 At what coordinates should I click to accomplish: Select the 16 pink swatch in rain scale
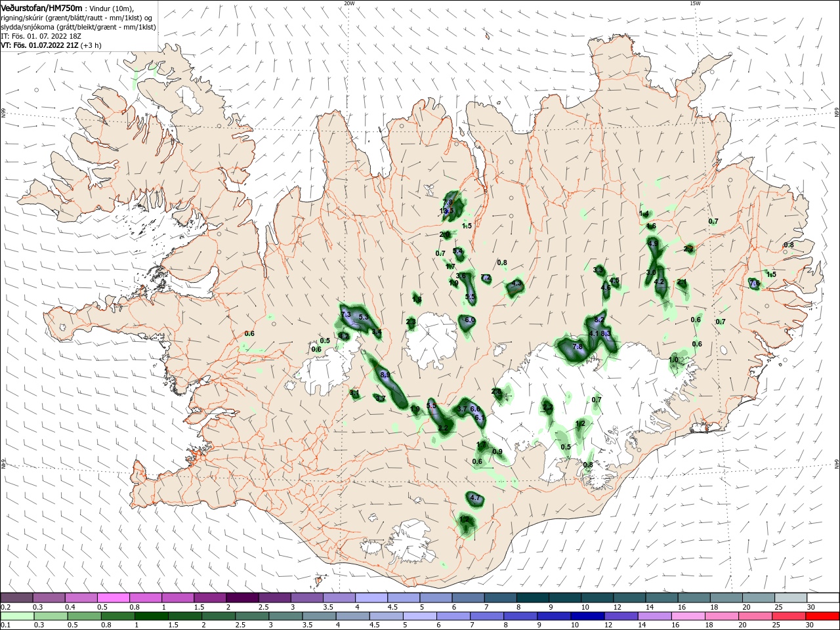click(689, 616)
